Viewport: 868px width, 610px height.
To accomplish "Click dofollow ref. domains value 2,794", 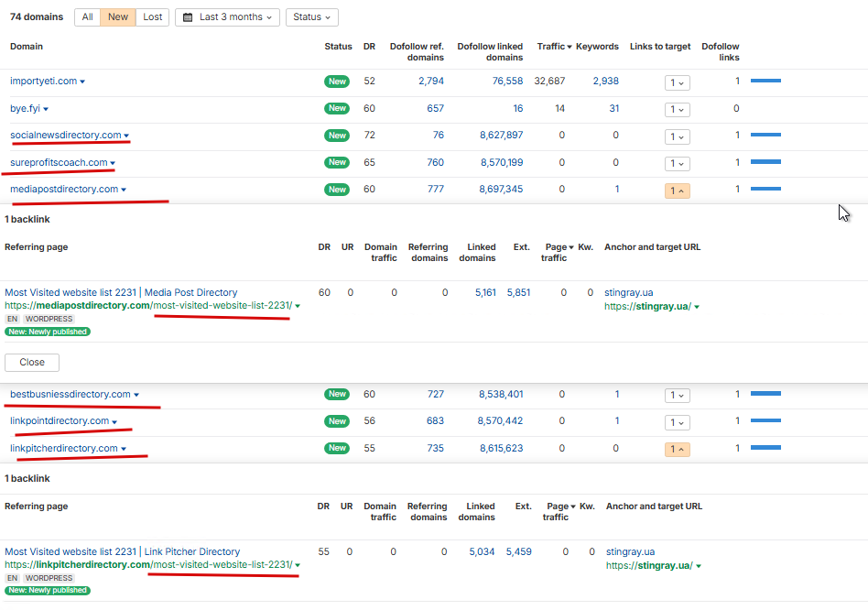I will coord(431,81).
